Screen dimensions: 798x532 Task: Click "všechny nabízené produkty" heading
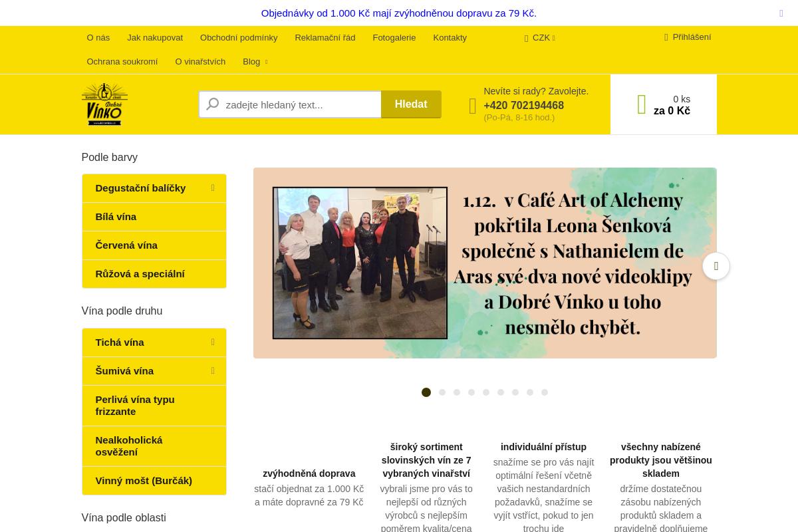tap(661, 460)
